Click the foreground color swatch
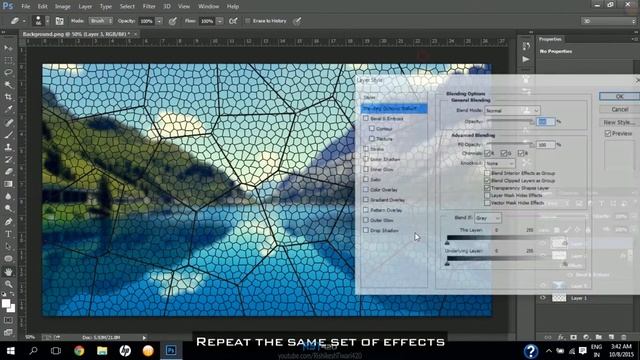640x360 pixels. click(6, 303)
